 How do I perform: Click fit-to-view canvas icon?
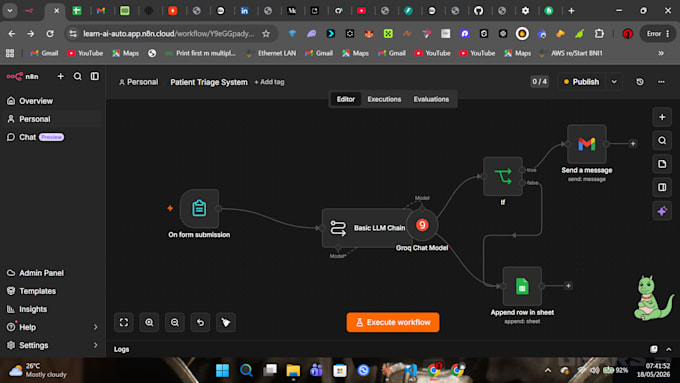point(124,322)
